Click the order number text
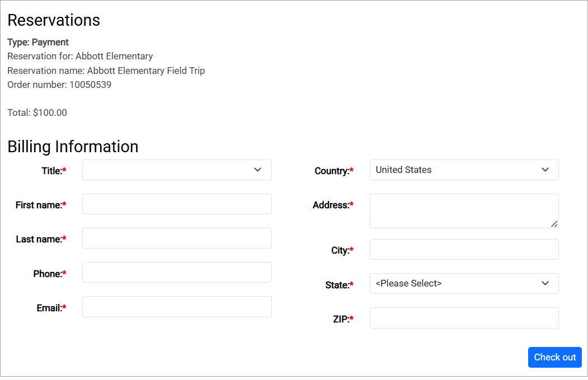 [x=59, y=85]
